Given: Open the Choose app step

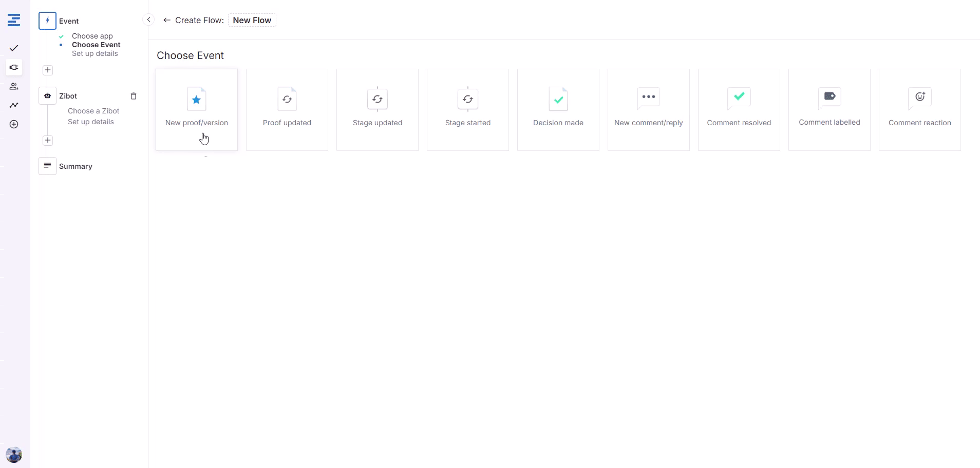Looking at the screenshot, I should pyautogui.click(x=92, y=36).
